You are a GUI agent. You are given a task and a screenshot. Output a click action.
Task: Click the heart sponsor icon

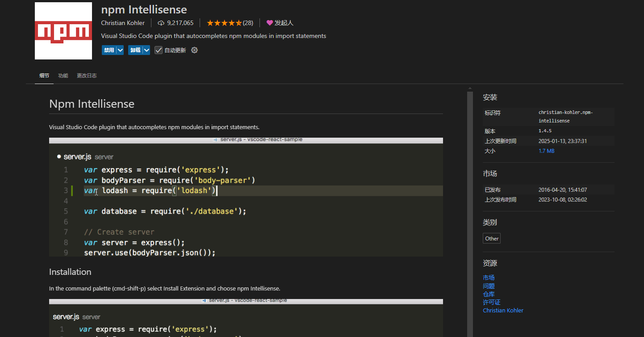point(270,23)
